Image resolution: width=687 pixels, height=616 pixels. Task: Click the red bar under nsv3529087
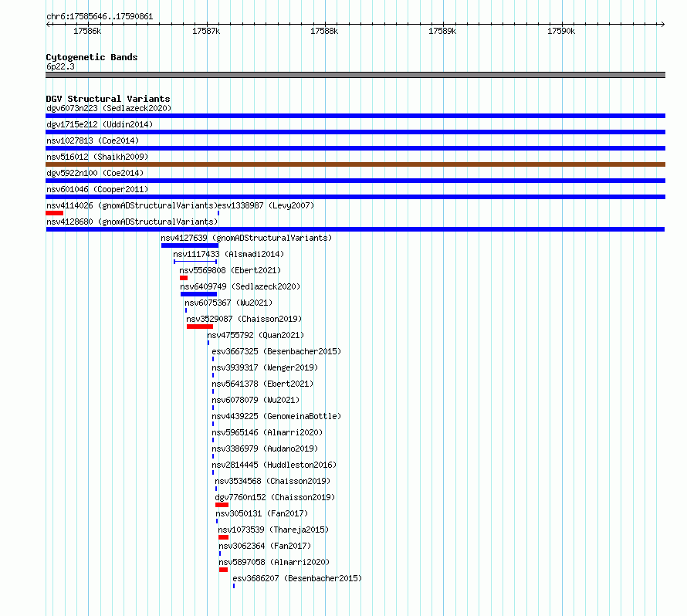(x=200, y=327)
